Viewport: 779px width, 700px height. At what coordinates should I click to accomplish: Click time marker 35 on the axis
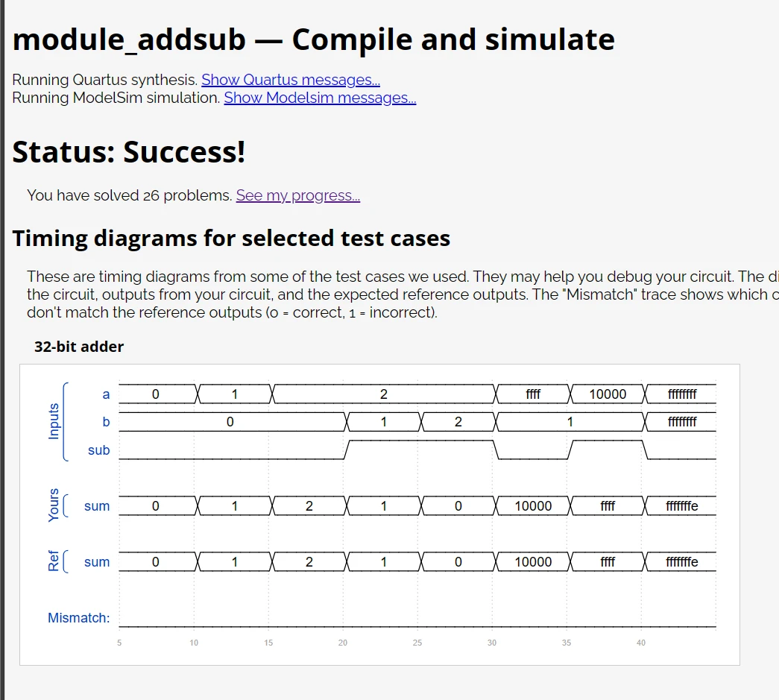coord(567,643)
